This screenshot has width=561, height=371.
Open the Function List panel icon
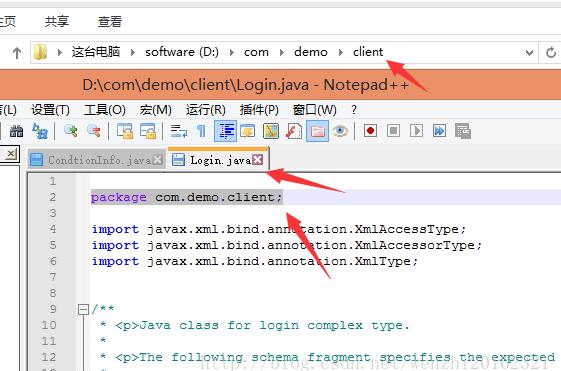coord(294,131)
